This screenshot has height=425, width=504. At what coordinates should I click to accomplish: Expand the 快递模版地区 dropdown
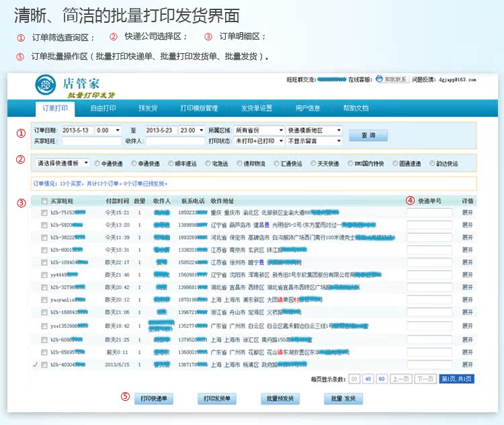pyautogui.click(x=314, y=130)
